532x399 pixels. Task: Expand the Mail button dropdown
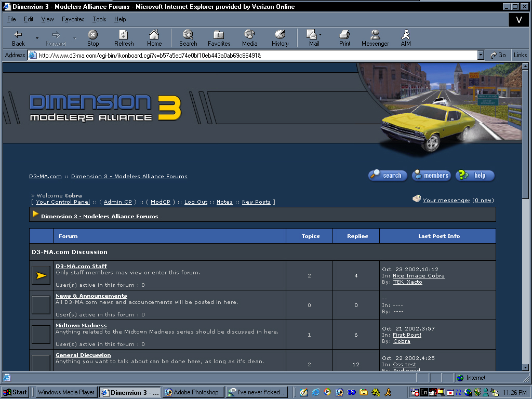pyautogui.click(x=320, y=35)
